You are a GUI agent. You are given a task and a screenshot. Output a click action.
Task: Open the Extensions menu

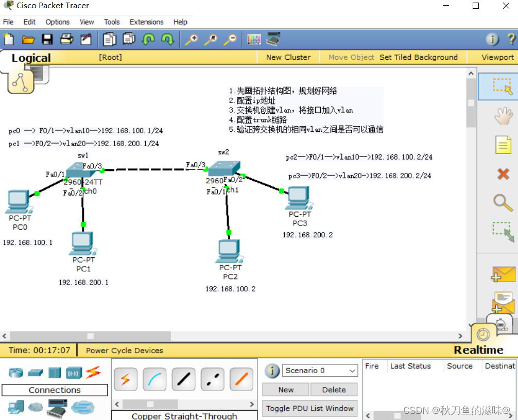146,22
